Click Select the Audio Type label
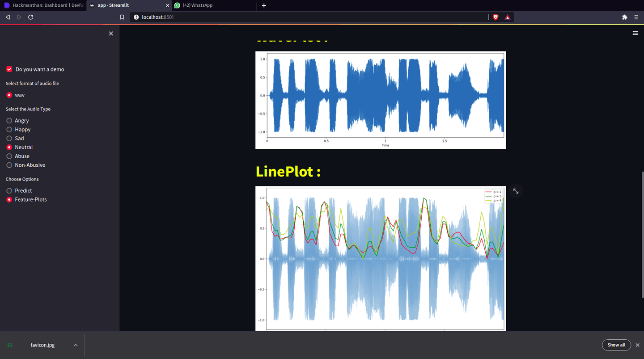Screen dimensions: 644x359 [28, 109]
